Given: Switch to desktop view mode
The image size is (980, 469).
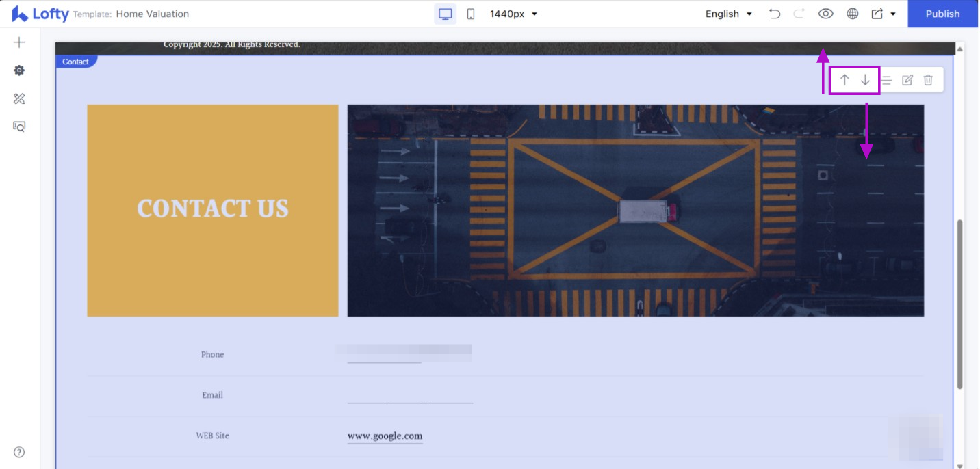Looking at the screenshot, I should 446,14.
